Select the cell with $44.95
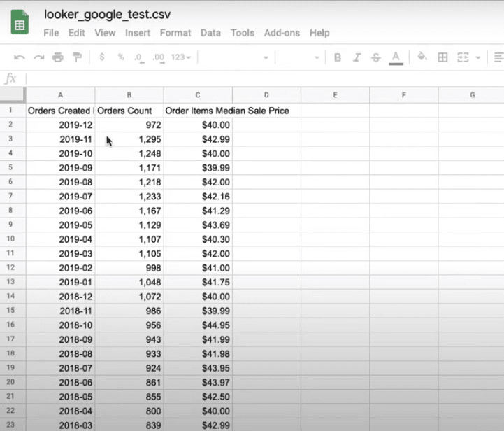 pos(198,325)
